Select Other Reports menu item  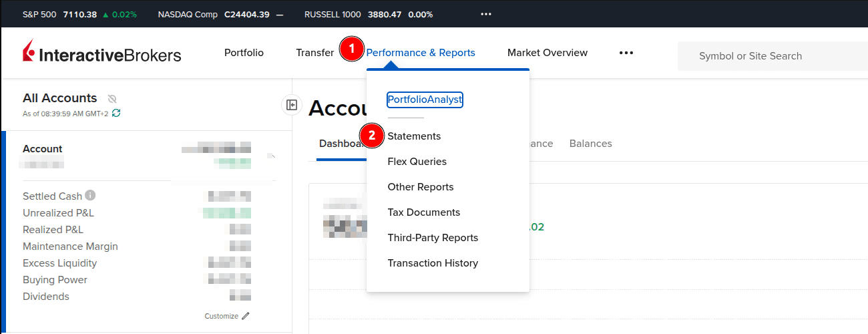[420, 187]
